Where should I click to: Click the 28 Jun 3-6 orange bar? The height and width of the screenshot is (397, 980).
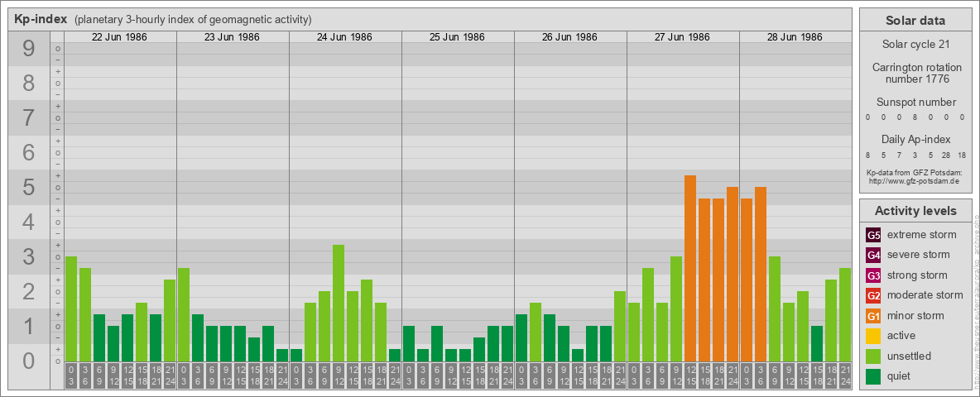(761, 274)
